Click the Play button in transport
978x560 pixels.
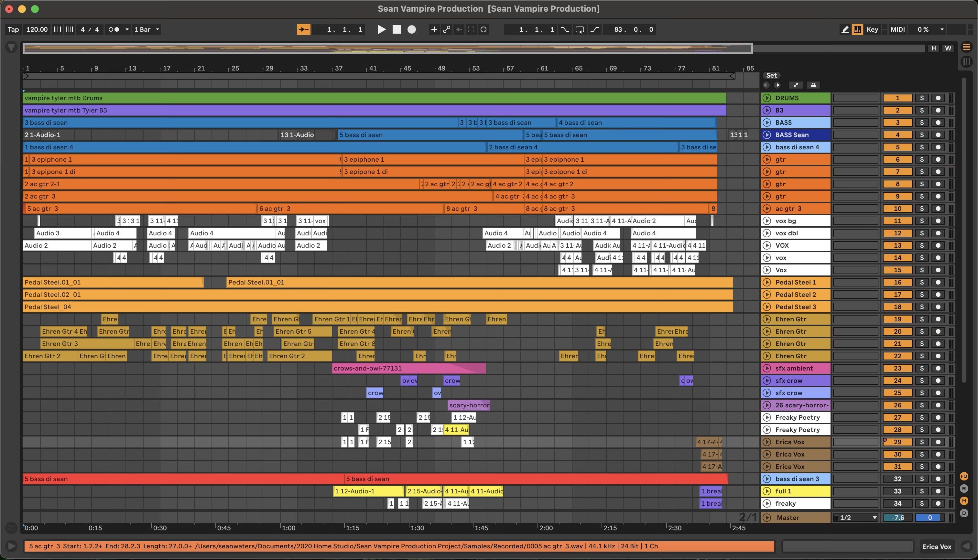point(381,30)
